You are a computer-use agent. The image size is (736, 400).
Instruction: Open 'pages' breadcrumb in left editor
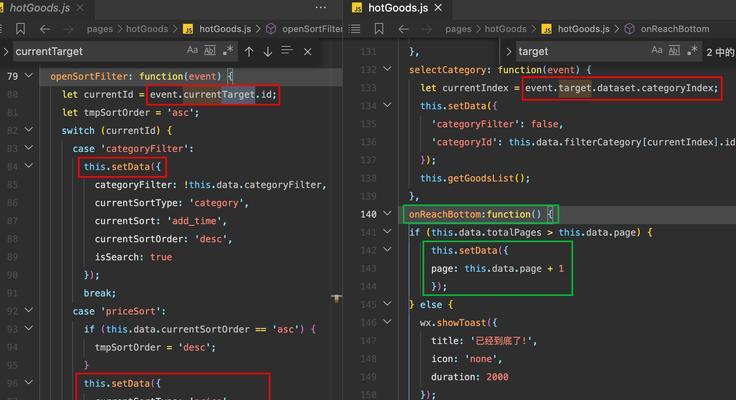100,29
